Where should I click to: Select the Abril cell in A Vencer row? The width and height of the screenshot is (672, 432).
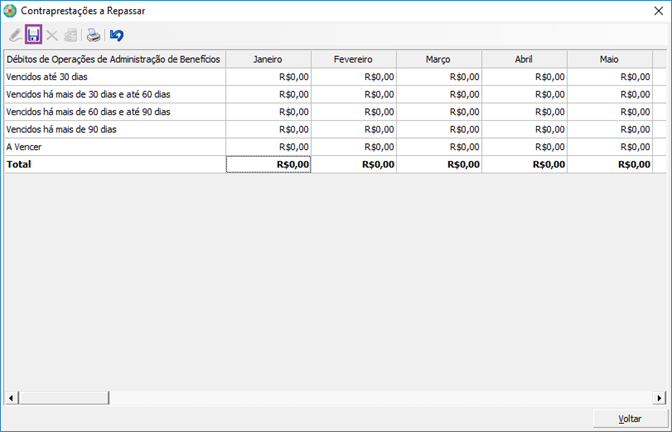tap(524, 147)
